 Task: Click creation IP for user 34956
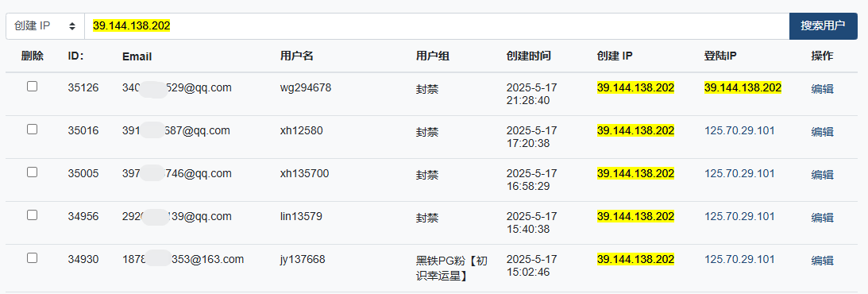pos(635,216)
